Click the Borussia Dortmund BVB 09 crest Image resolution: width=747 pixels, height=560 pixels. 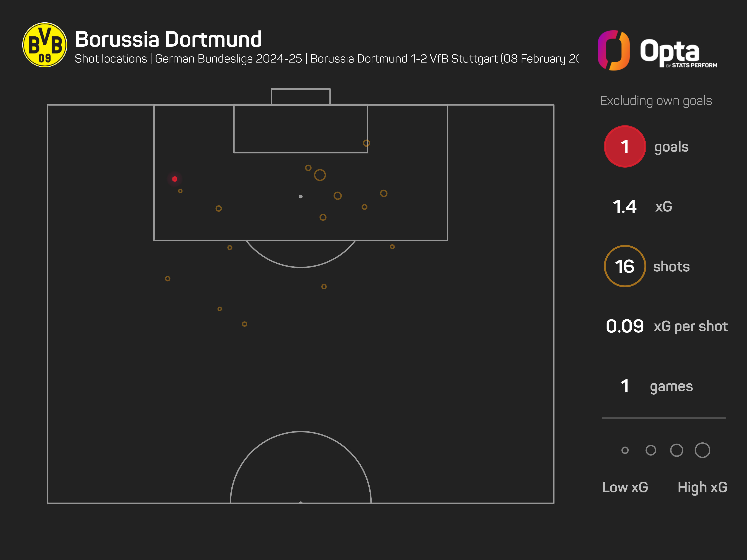(45, 45)
